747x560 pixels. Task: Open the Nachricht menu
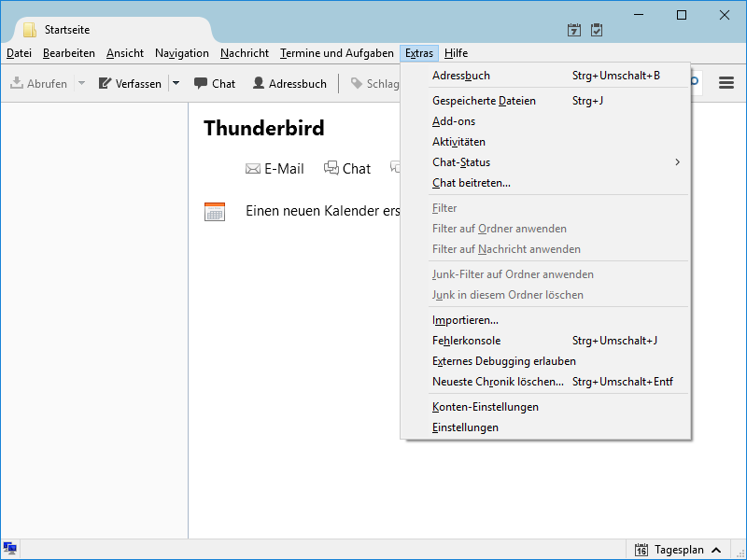(245, 53)
